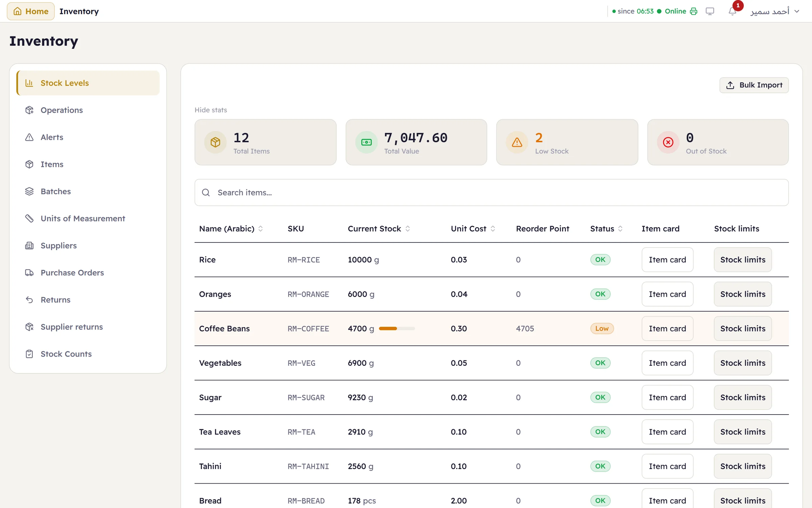Click the Out of Stock red X icon
This screenshot has width=812, height=508.
click(668, 142)
